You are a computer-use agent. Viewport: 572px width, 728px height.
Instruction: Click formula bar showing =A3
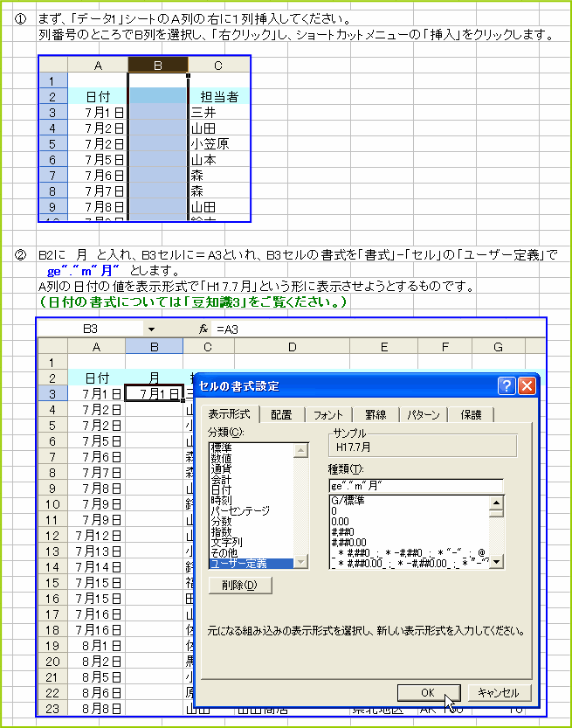[378, 329]
